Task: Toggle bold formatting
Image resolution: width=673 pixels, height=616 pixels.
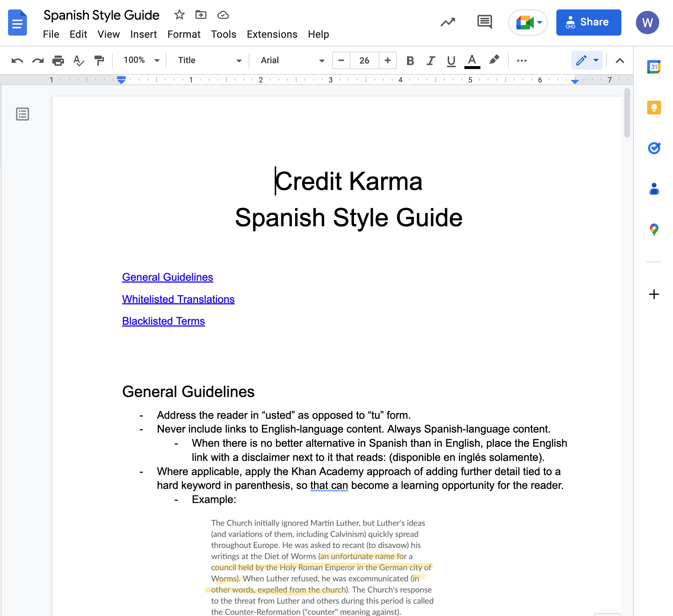Action: pos(410,61)
